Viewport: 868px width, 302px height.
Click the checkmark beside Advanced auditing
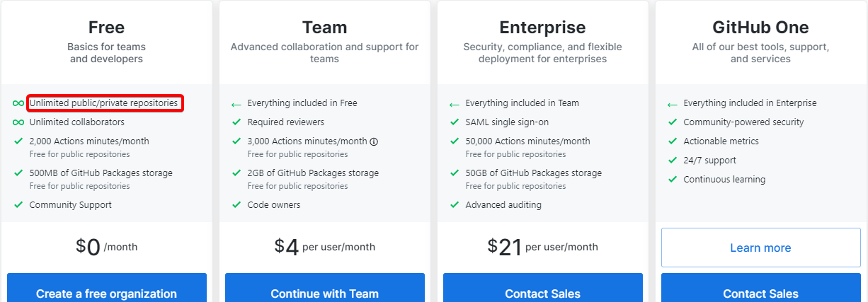(455, 205)
